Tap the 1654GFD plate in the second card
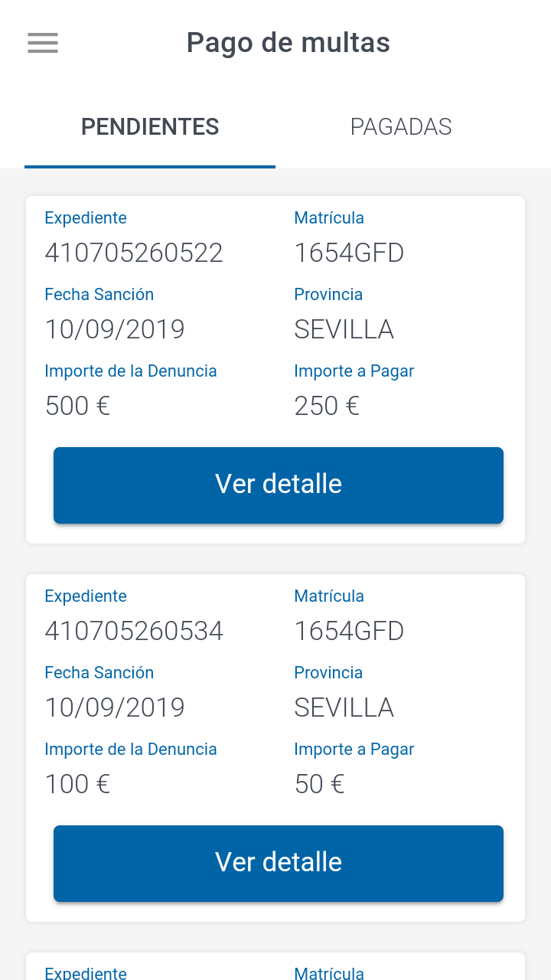The image size is (551, 980). 349,631
